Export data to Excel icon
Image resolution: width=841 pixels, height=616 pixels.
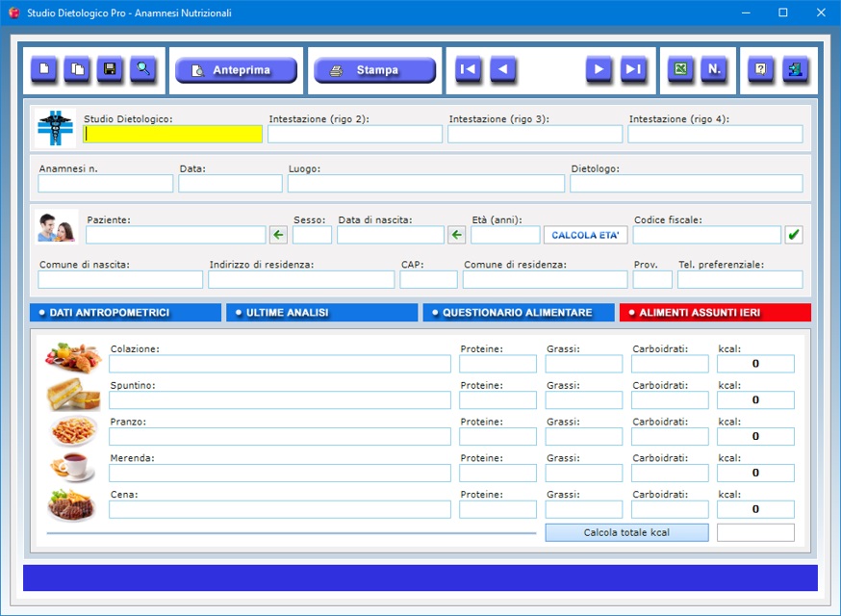point(680,69)
